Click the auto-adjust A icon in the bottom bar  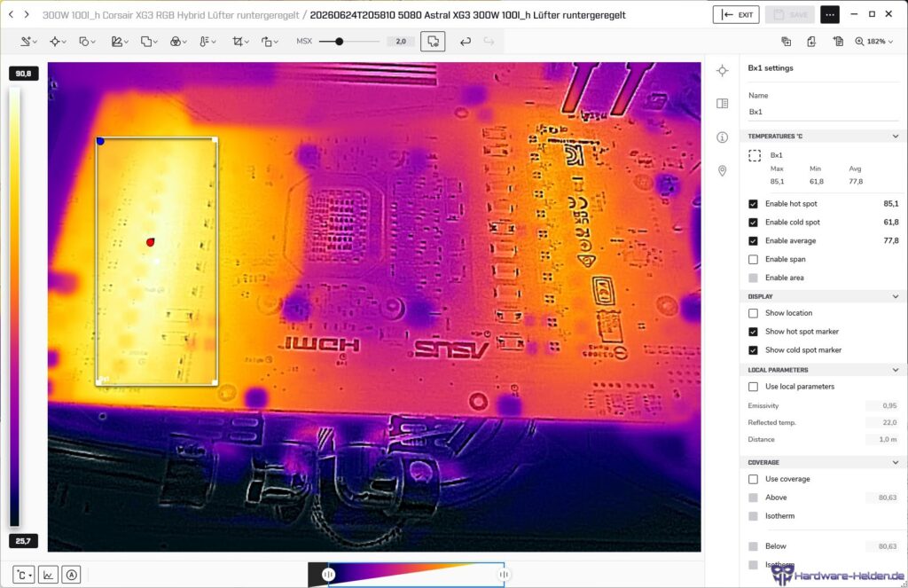click(x=71, y=575)
